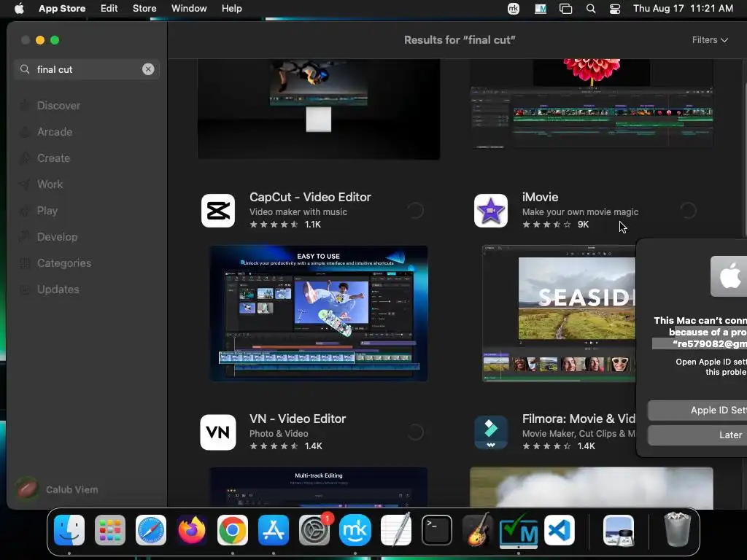
Task: Click the iMovie 9K rating count
Action: pyautogui.click(x=583, y=225)
